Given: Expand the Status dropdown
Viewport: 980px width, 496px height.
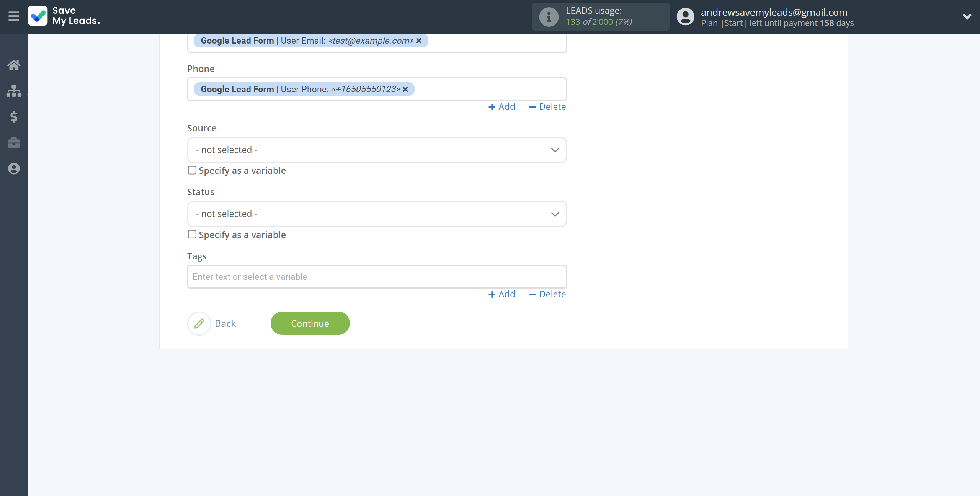Looking at the screenshot, I should coord(377,214).
